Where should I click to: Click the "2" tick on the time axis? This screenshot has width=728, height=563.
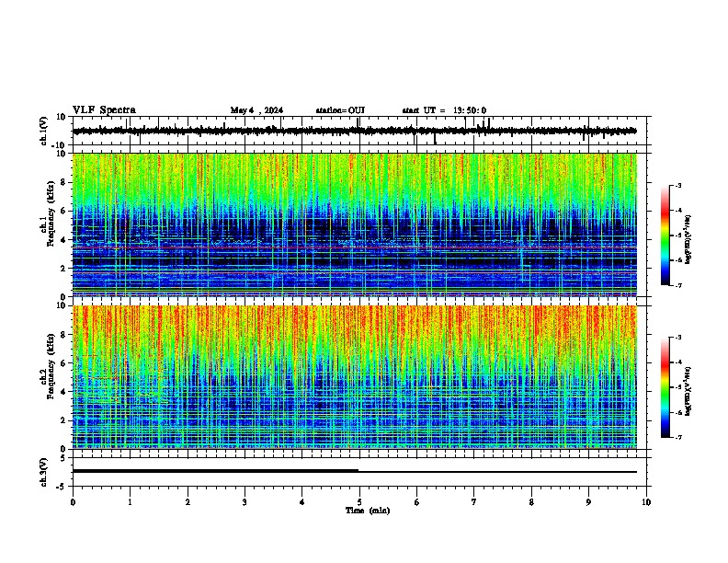188,502
